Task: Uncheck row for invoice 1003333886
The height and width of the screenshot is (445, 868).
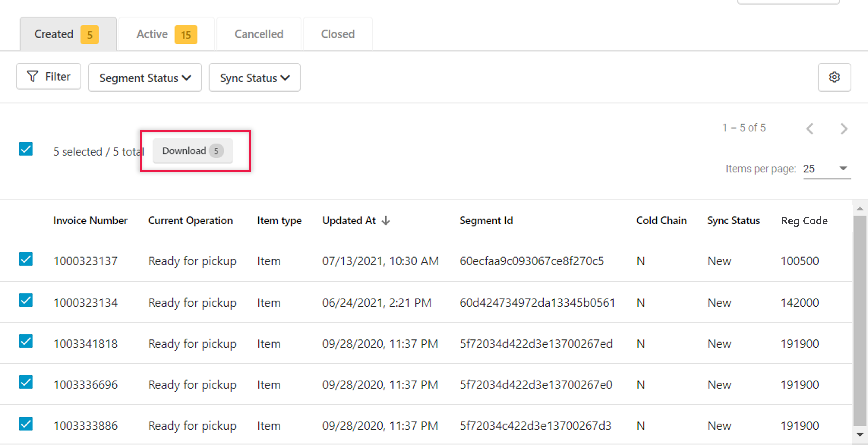Action: click(26, 424)
